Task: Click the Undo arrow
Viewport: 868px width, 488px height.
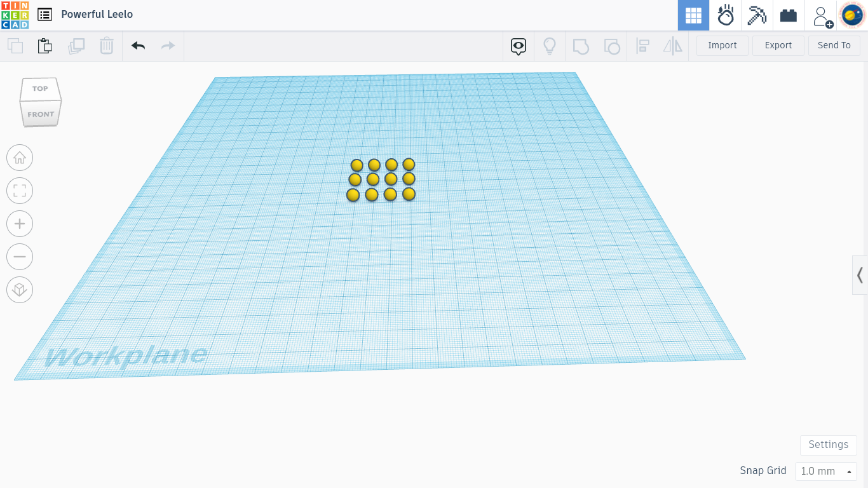Action: click(138, 46)
